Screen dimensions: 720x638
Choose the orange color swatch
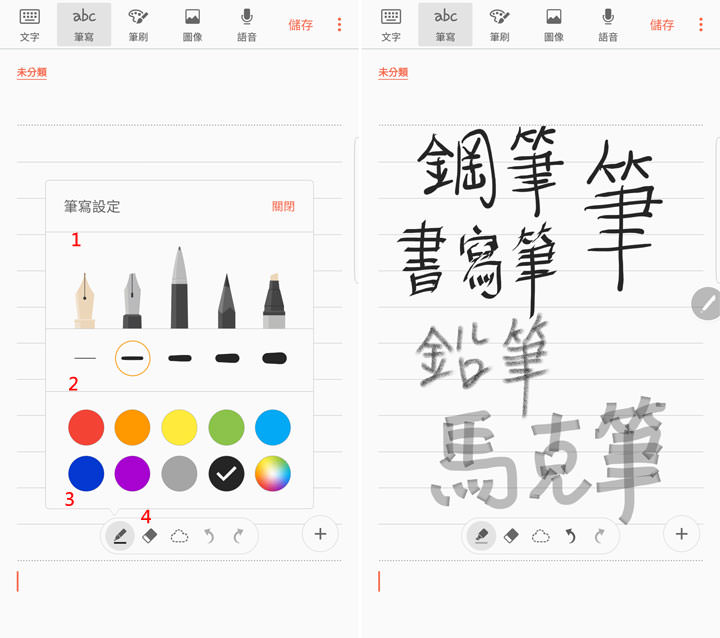tap(132, 427)
